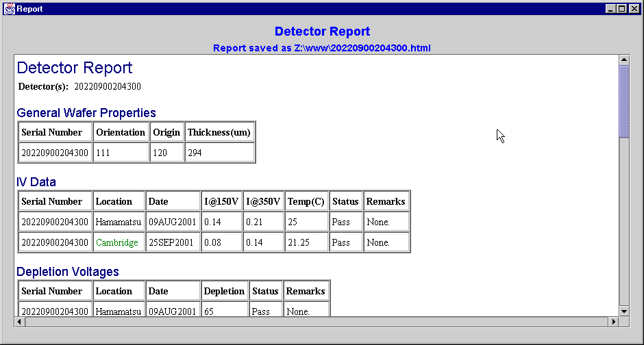
Task: Close the Report window
Action: click(634, 9)
